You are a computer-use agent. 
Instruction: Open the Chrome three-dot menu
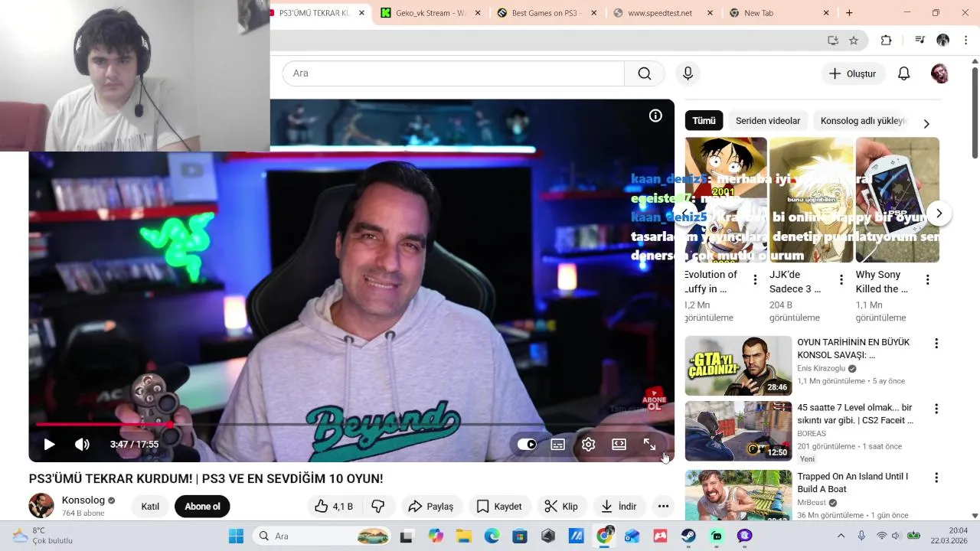[966, 41]
